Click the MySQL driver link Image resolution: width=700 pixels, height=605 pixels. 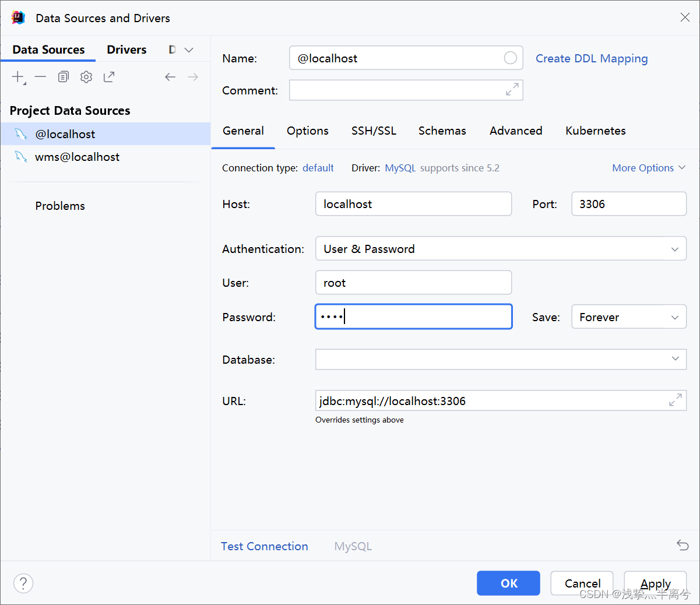pyautogui.click(x=400, y=168)
